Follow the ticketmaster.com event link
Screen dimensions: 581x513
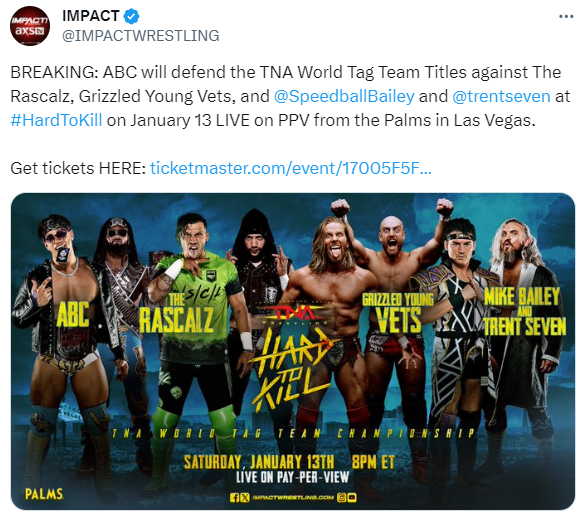click(x=290, y=168)
